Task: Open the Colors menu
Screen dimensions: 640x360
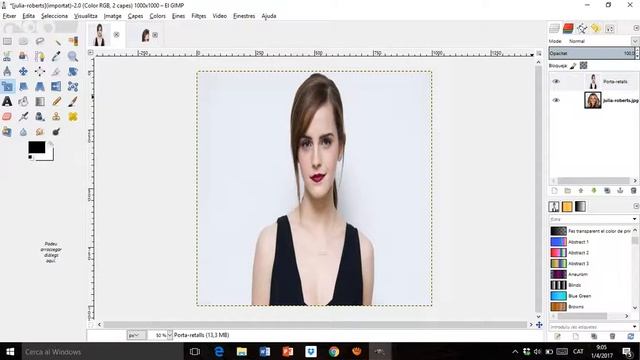Action: (x=157, y=16)
